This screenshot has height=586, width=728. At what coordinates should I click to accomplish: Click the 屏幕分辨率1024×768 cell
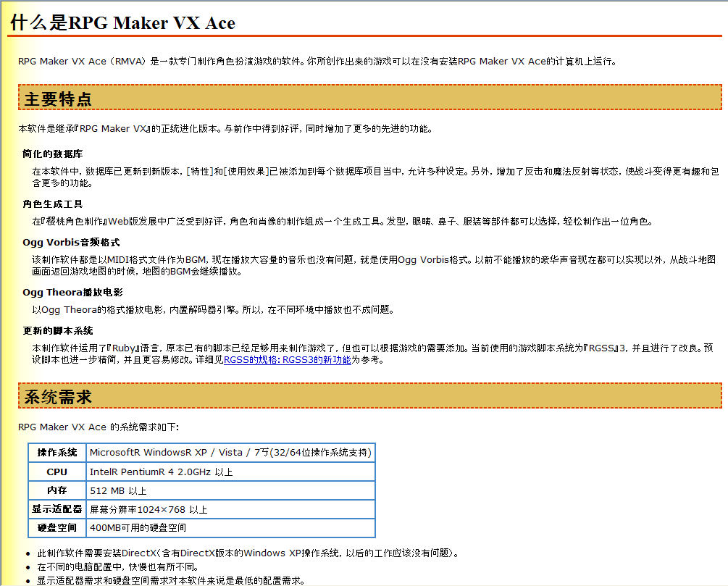pos(230,509)
